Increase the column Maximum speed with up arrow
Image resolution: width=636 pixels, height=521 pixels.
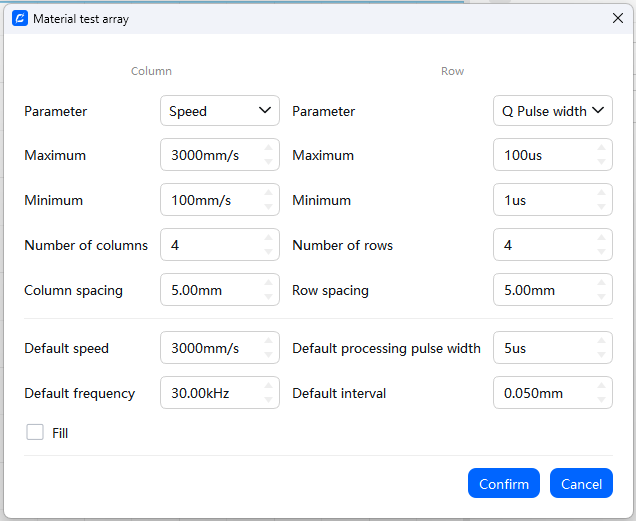[268, 149]
